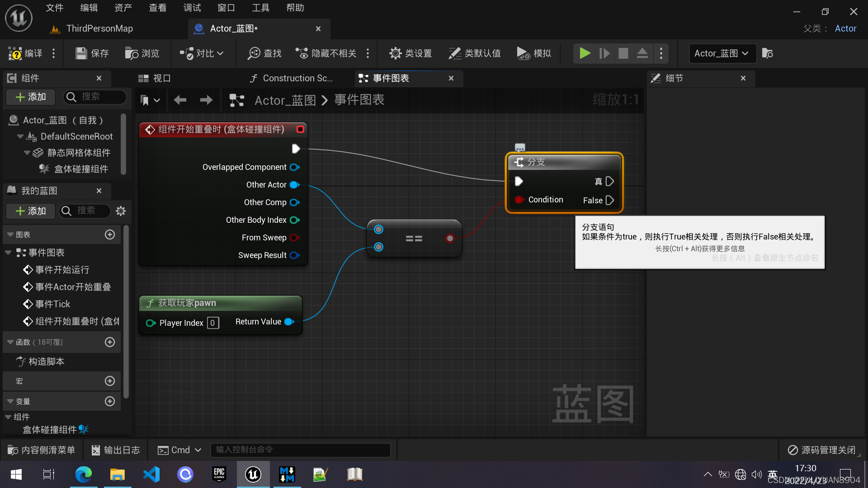Toggle Hide Unrelated nodes option
Viewport: 868px width, 488px height.
point(325,53)
